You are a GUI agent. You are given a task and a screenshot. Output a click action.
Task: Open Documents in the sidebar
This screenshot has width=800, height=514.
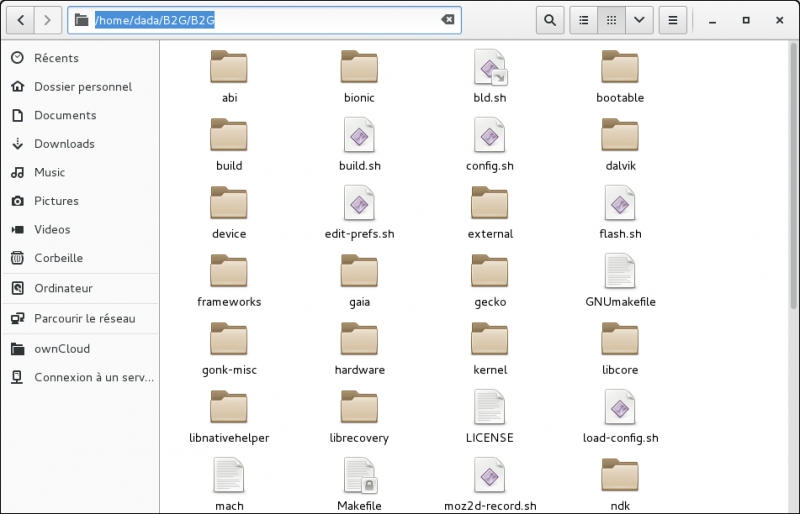(81, 115)
